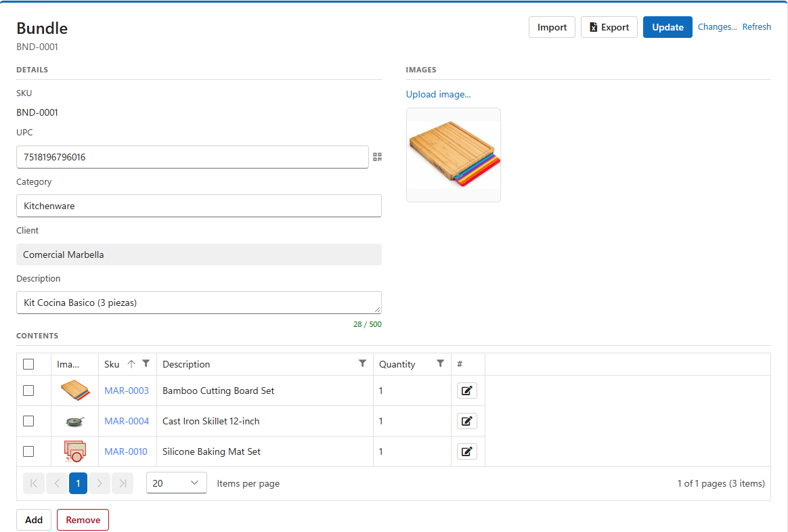788x532 pixels.
Task: Expand the items per page dropdown
Action: coord(177,483)
